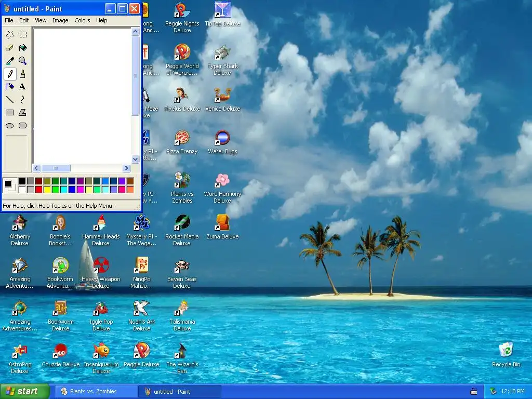Select the Hammer Heads Deluxe icon

pos(101,230)
